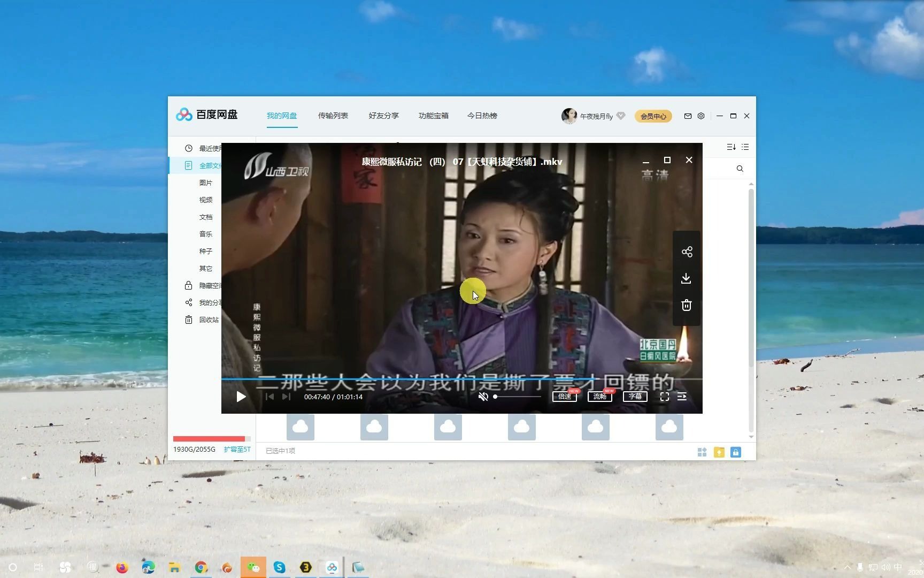Open the Baidu Netdisk settings gear

point(701,116)
